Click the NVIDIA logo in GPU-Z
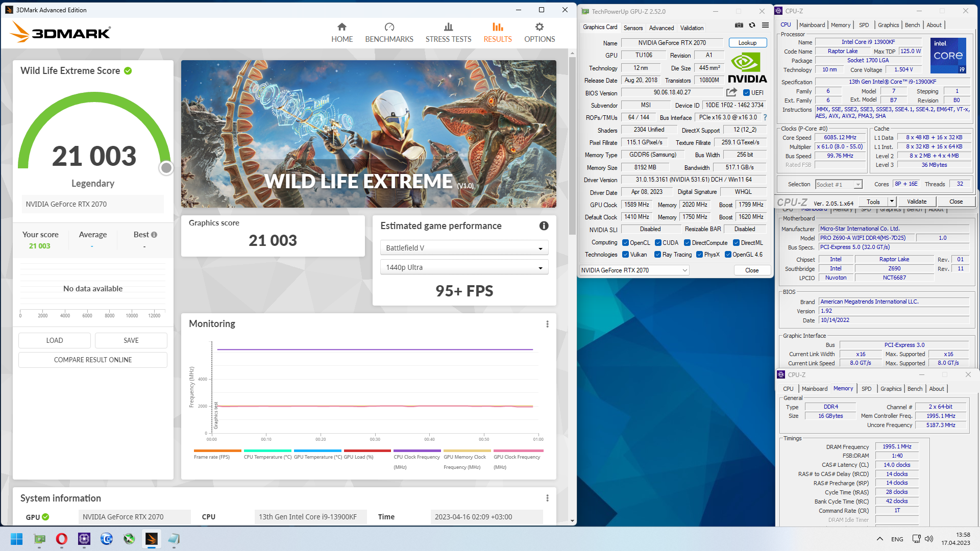Screen dimensions: 980x551 (x=747, y=68)
